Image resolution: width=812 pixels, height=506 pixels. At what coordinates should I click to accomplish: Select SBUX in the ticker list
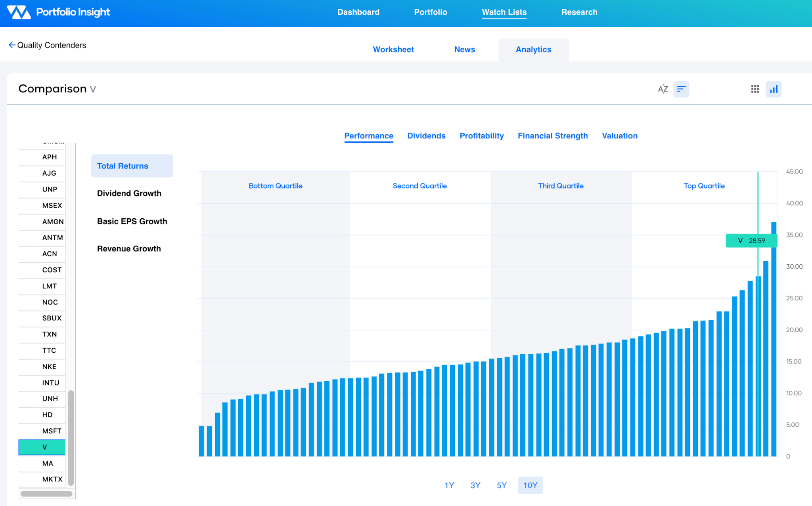42,318
